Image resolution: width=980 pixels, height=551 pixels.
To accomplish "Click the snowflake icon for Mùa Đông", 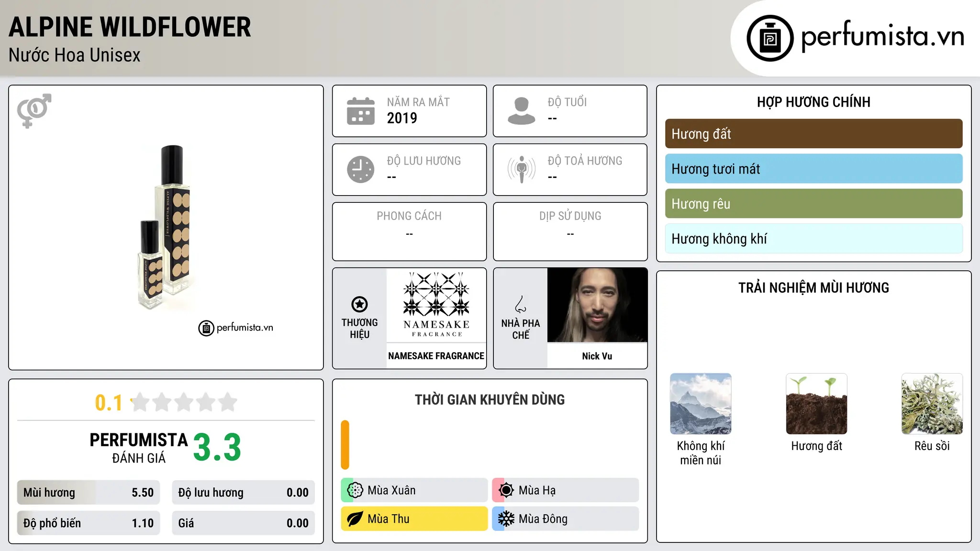I will pyautogui.click(x=506, y=519).
